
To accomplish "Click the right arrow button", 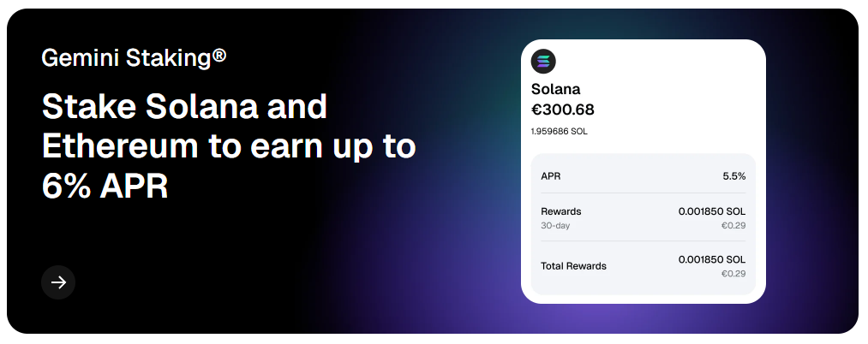I will tap(58, 282).
